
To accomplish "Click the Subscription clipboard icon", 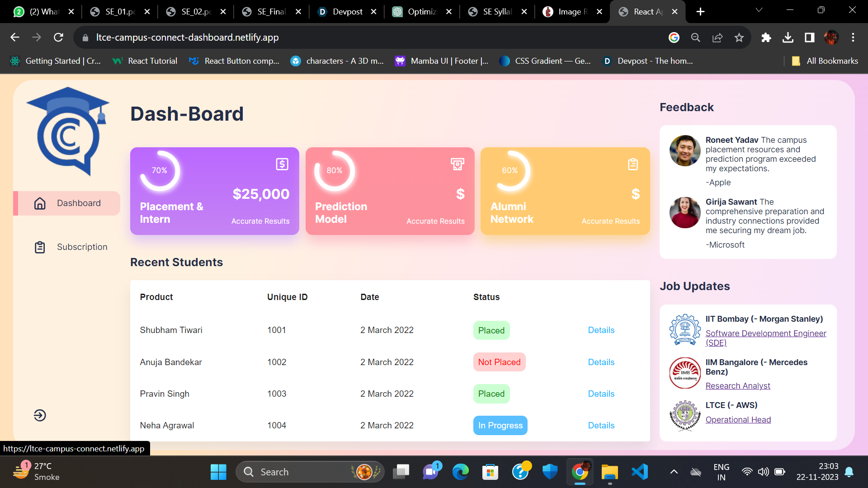I will tap(40, 247).
